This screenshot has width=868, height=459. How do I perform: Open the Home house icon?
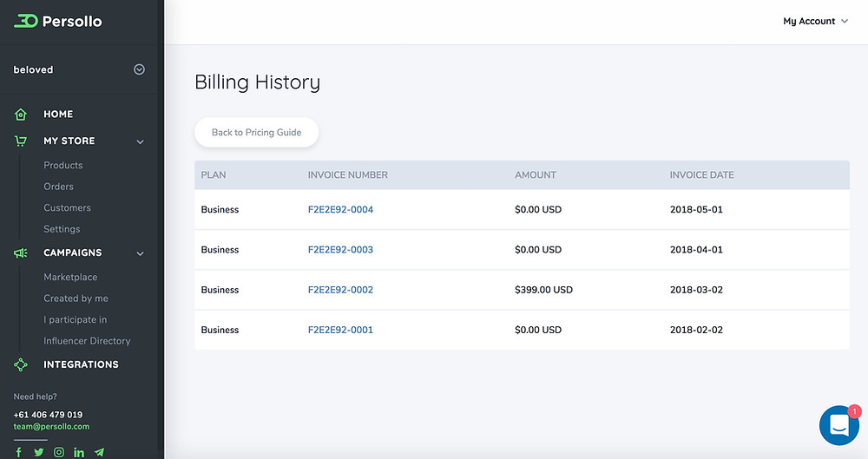click(x=21, y=114)
